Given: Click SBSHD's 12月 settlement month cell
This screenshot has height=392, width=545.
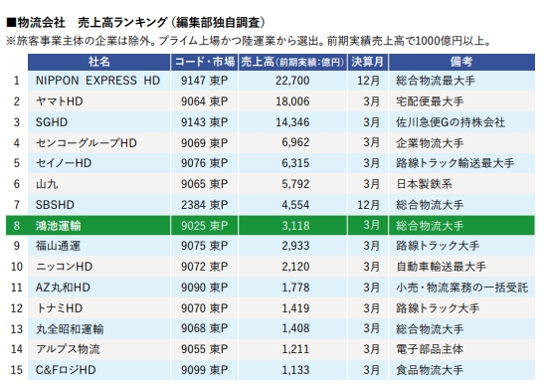Looking at the screenshot, I should (368, 205).
